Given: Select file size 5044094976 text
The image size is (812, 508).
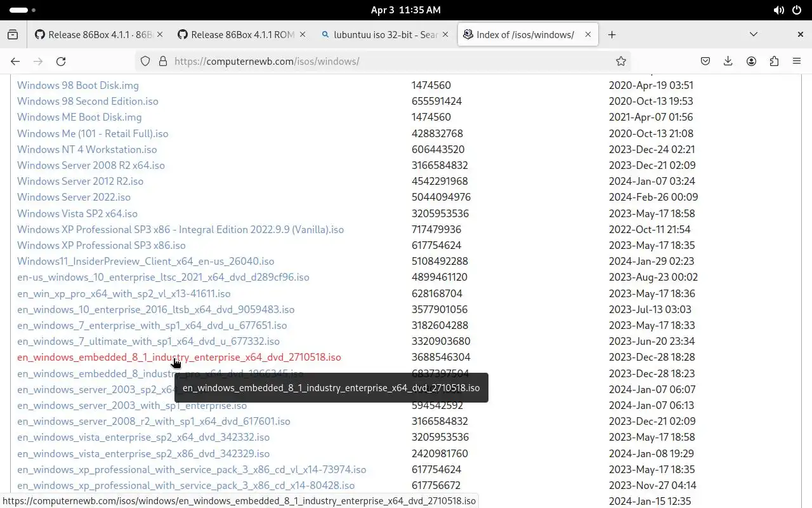Looking at the screenshot, I should pos(441,197).
